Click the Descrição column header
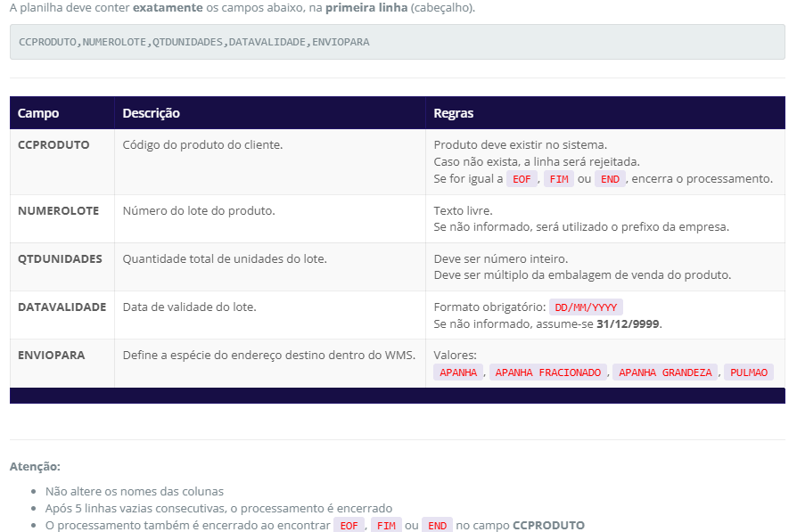The image size is (797, 532). coord(151,113)
